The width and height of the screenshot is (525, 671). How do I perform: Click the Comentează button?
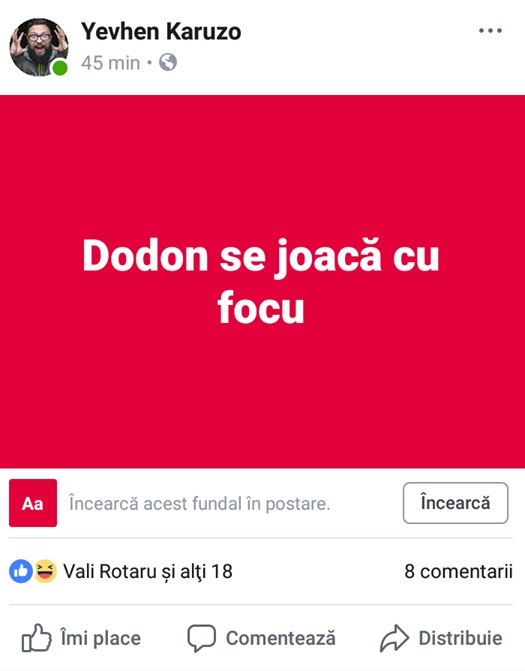point(261,638)
